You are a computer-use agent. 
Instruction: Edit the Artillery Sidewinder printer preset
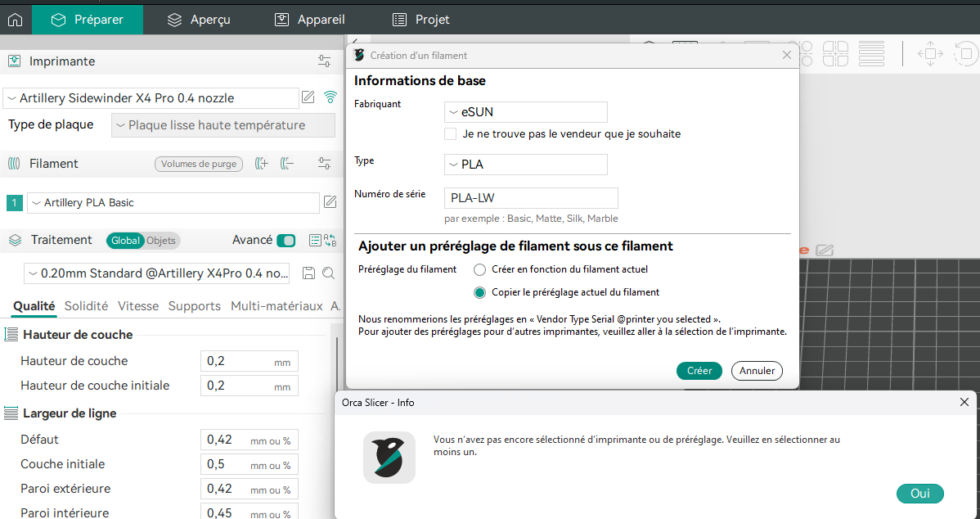[x=308, y=97]
